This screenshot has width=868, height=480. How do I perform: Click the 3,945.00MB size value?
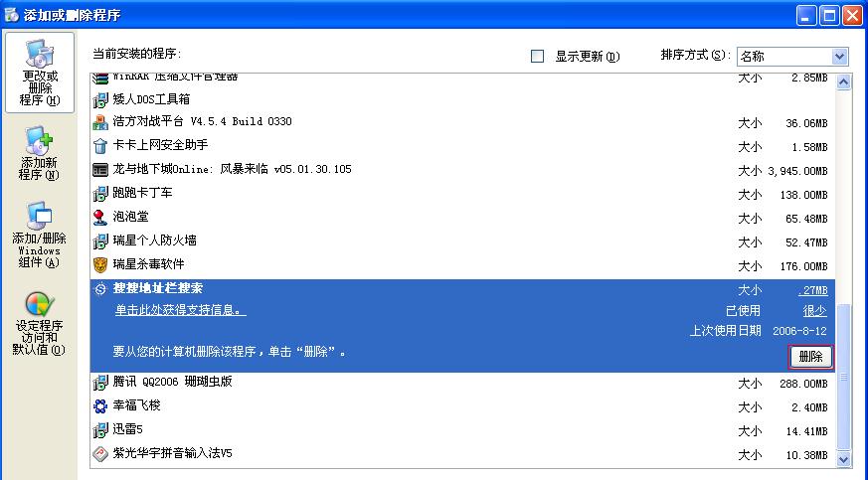(797, 171)
